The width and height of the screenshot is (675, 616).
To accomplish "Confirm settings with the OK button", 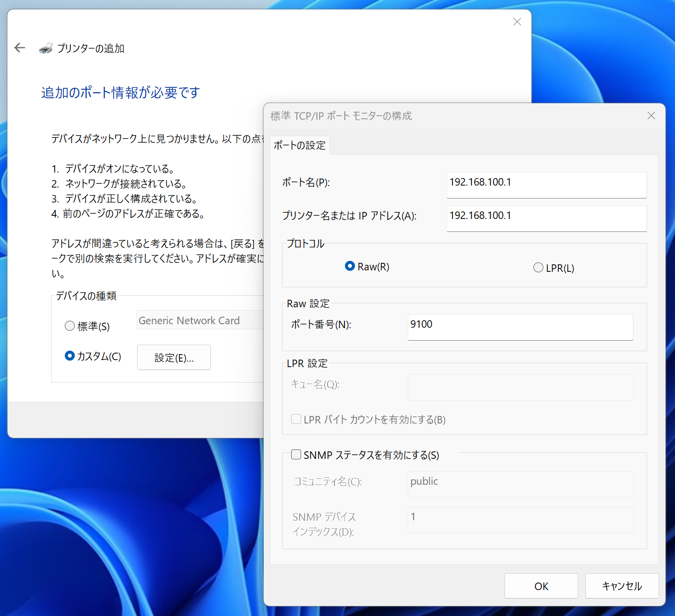I will (x=541, y=586).
